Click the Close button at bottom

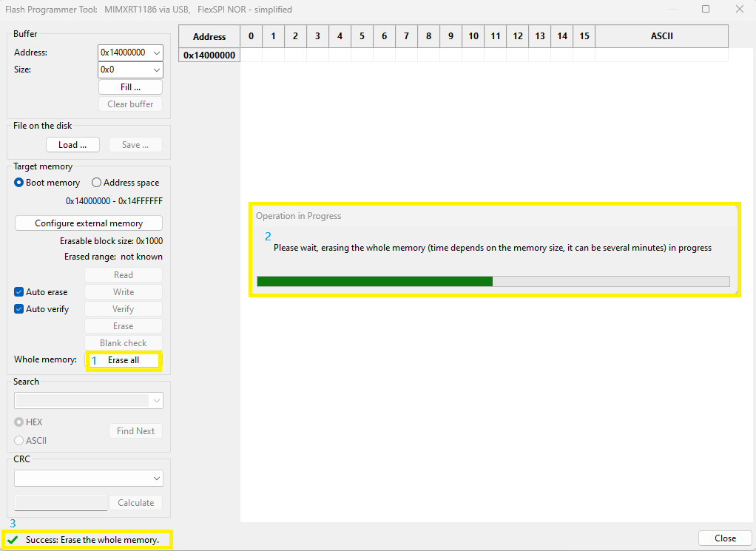coord(725,538)
